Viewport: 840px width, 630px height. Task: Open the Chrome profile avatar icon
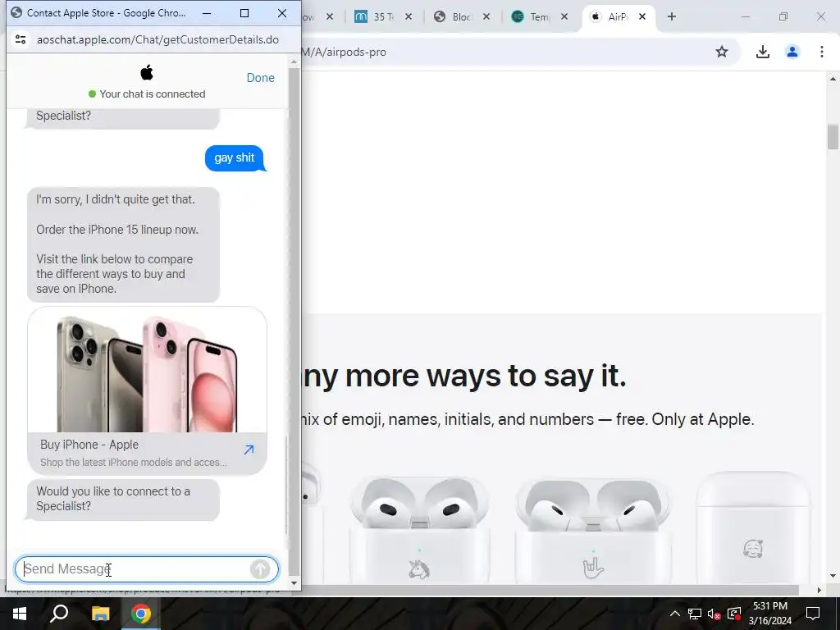(792, 52)
